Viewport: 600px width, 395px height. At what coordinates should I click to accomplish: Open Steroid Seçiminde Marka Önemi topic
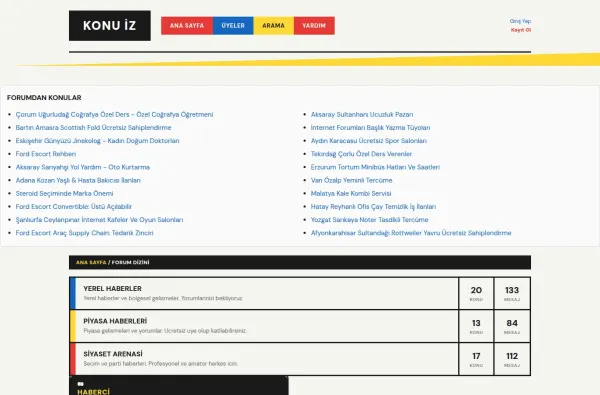pyautogui.click(x=64, y=193)
